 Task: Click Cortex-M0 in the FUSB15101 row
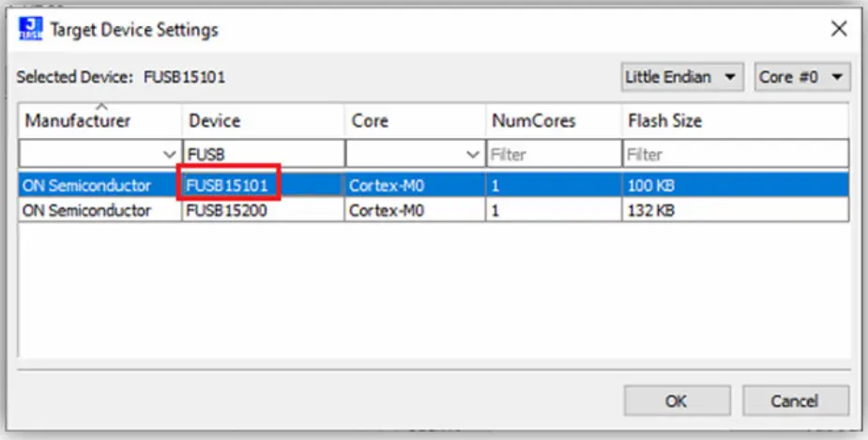tap(415, 186)
